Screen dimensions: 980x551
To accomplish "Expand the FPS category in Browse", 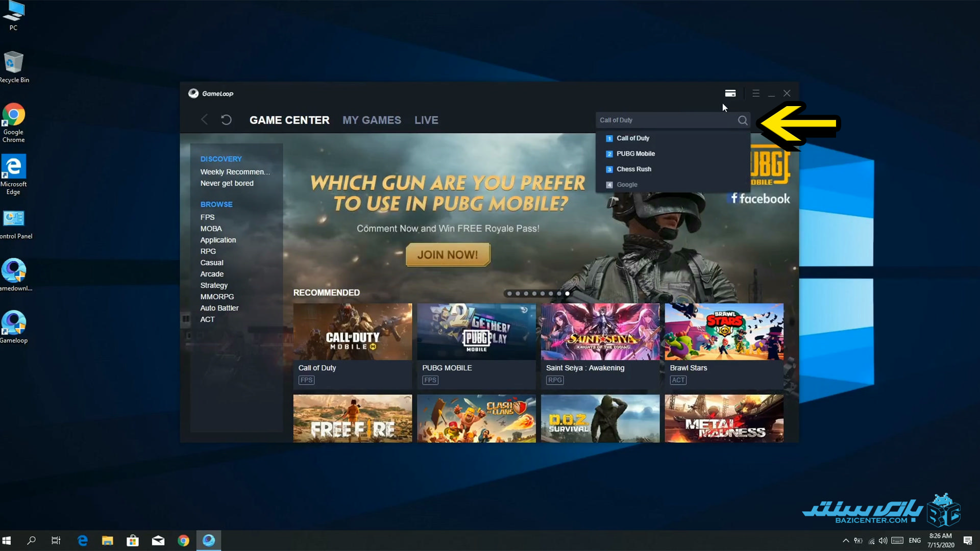I will [x=207, y=217].
